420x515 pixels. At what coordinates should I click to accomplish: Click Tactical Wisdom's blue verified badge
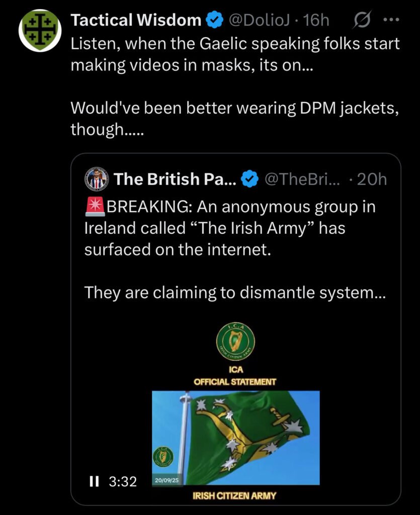[215, 20]
